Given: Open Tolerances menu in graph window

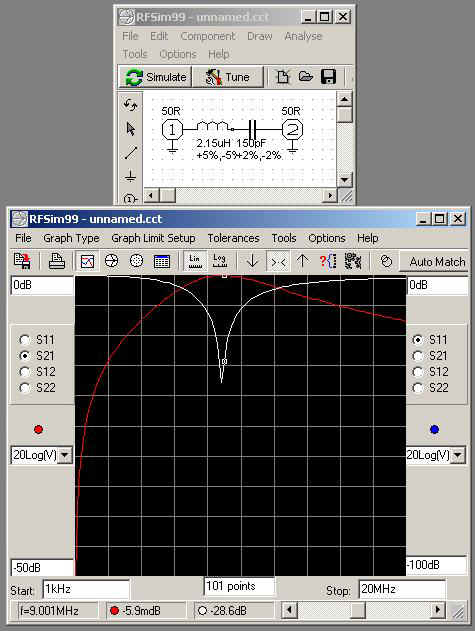Looking at the screenshot, I should pos(233,238).
